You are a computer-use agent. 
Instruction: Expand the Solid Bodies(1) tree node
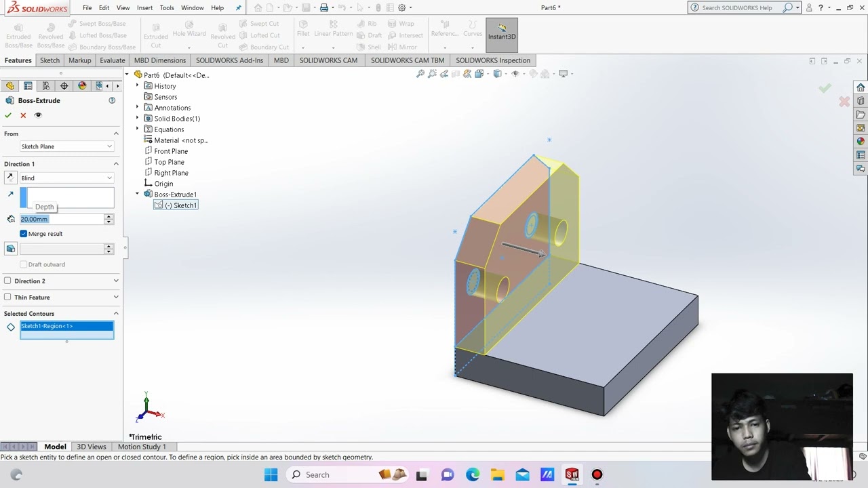coord(138,118)
